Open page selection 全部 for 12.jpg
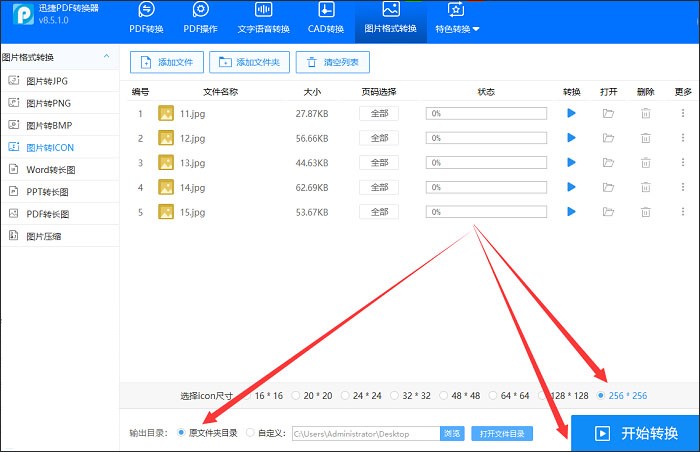This screenshot has width=700, height=452. (379, 138)
